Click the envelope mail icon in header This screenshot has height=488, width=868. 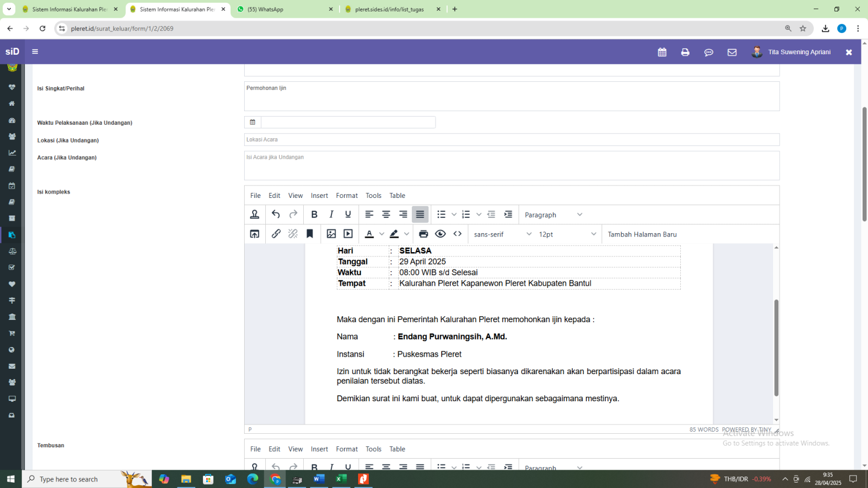(732, 52)
